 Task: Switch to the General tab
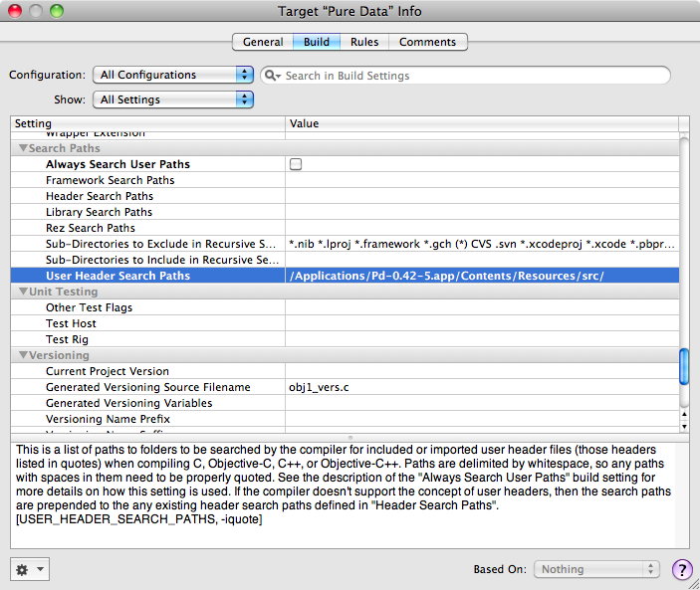pos(263,42)
